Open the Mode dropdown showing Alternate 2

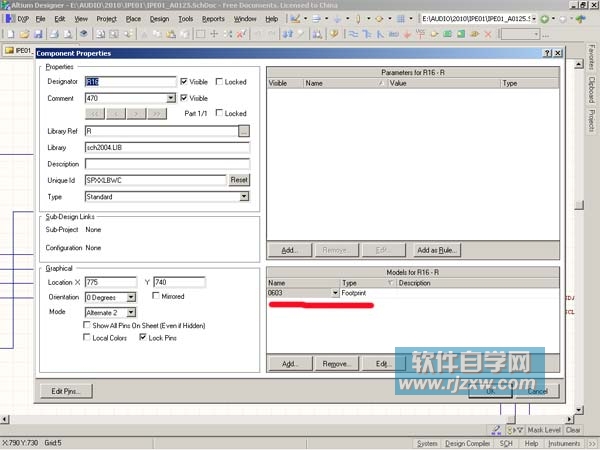click(x=131, y=313)
